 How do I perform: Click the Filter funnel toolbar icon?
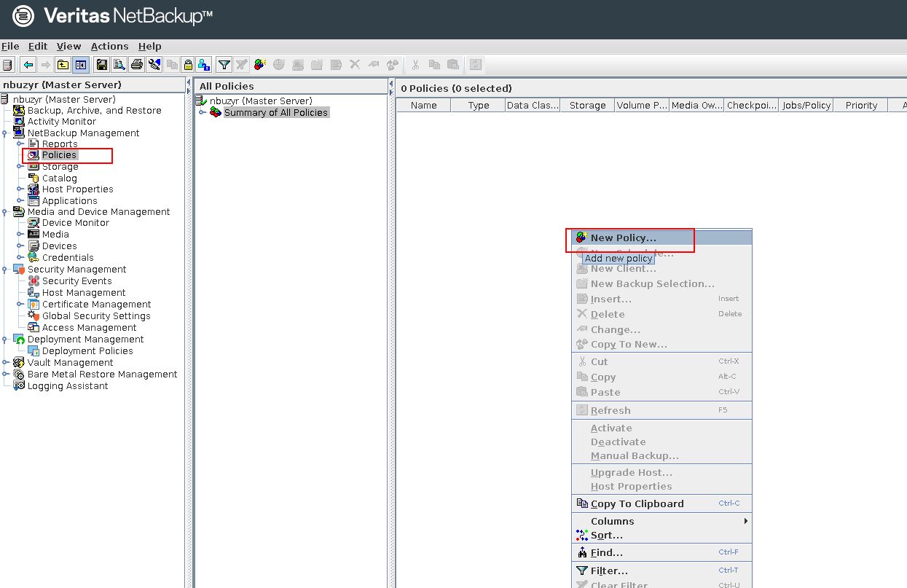coord(224,65)
